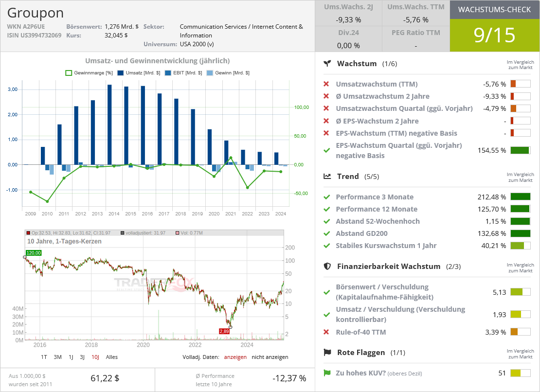Show the 'Alles' chart range
Image resolution: width=540 pixels, height=392 pixels.
(111, 357)
